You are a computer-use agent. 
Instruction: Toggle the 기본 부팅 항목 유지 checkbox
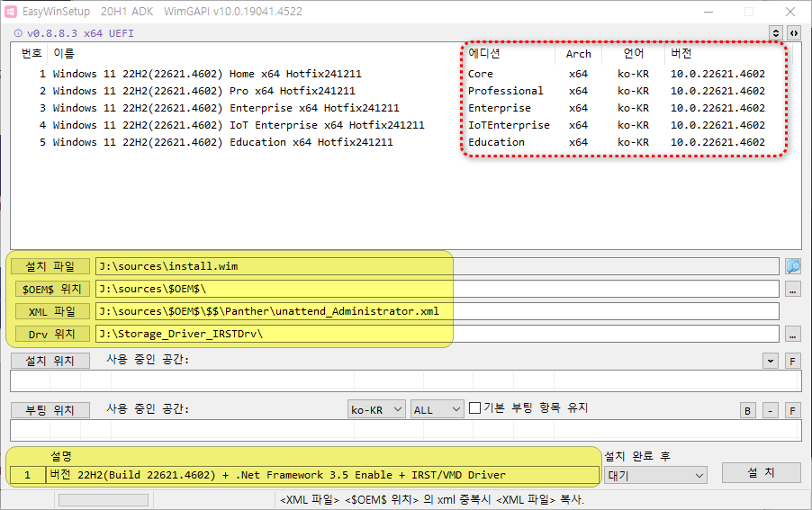(x=474, y=408)
